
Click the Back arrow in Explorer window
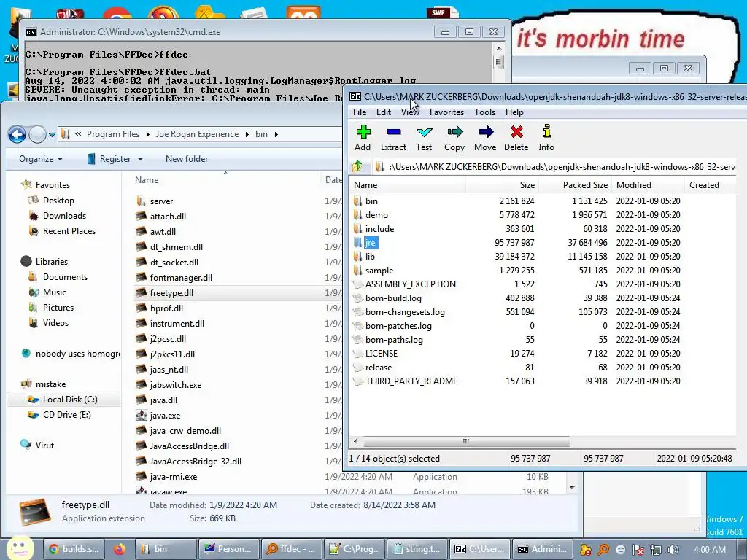click(17, 134)
